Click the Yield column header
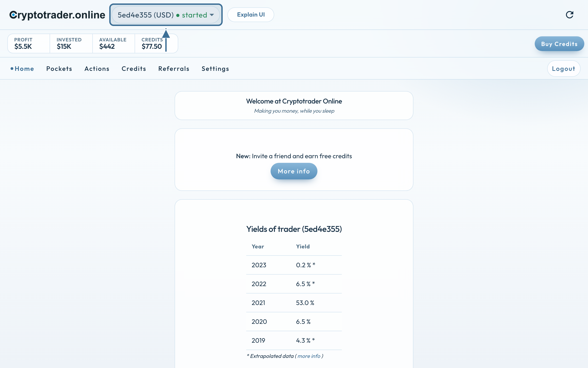 (303, 247)
